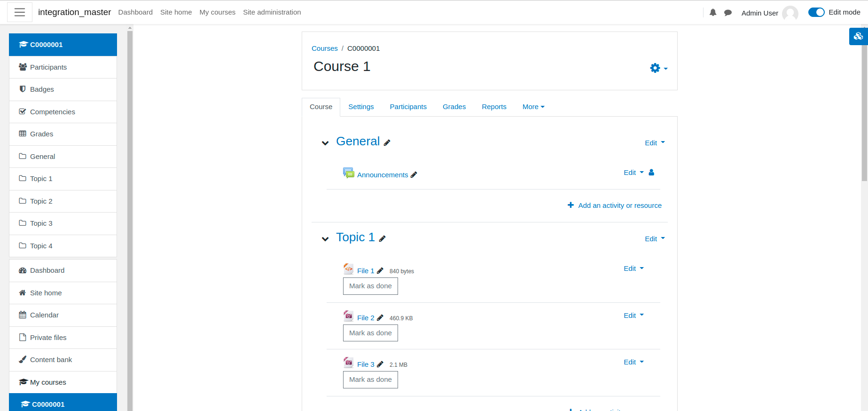868x411 pixels.
Task: Go to Site home in top navigation
Action: [176, 12]
